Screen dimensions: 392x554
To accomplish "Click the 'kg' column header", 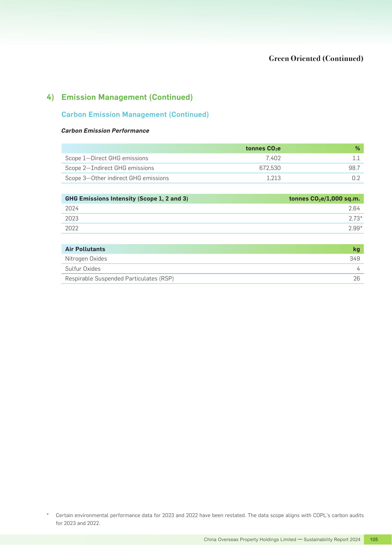I will (357, 249).
